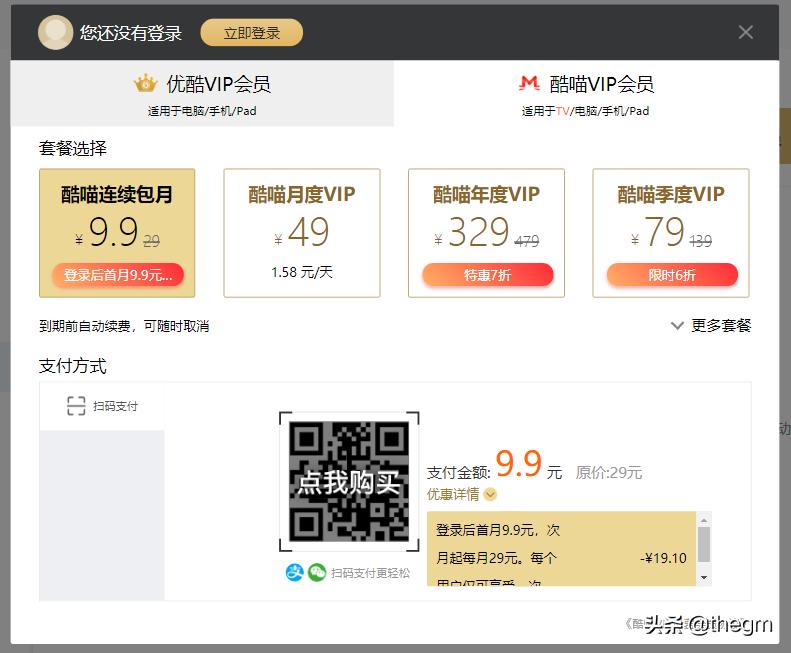Viewport: 791px width, 653px height.
Task: Switch to 酷喵VIP会员 tab
Action: click(x=586, y=93)
